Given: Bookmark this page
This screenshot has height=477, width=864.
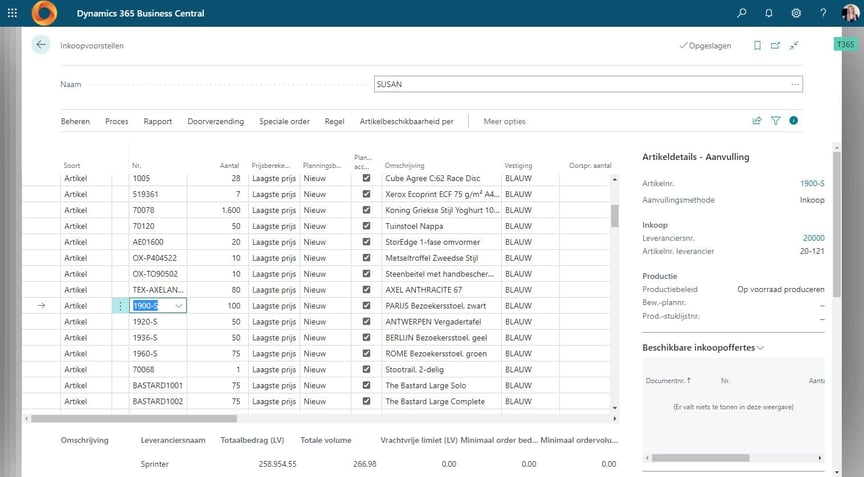Looking at the screenshot, I should [x=757, y=45].
